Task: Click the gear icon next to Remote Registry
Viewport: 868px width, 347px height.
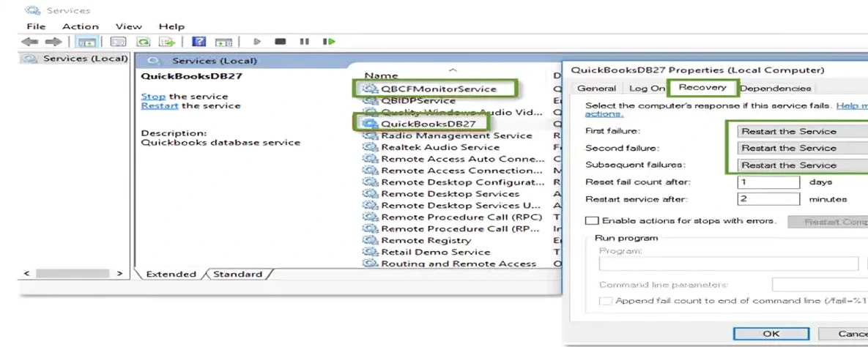Action: coord(370,240)
